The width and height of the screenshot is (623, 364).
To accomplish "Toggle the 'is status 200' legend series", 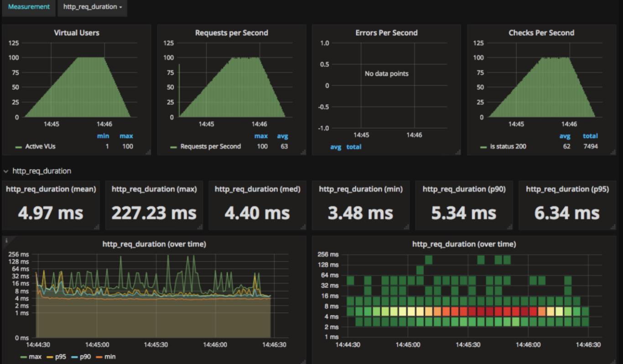I will pyautogui.click(x=508, y=146).
